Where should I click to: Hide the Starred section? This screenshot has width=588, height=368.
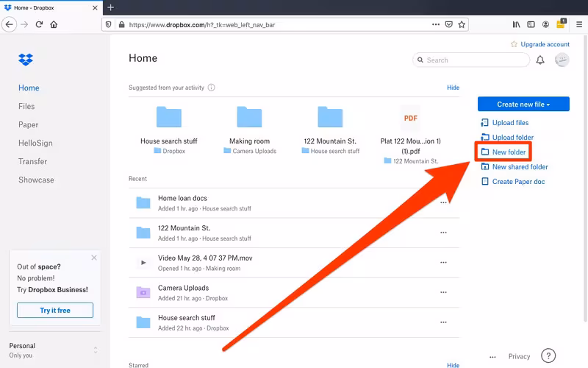pos(453,365)
